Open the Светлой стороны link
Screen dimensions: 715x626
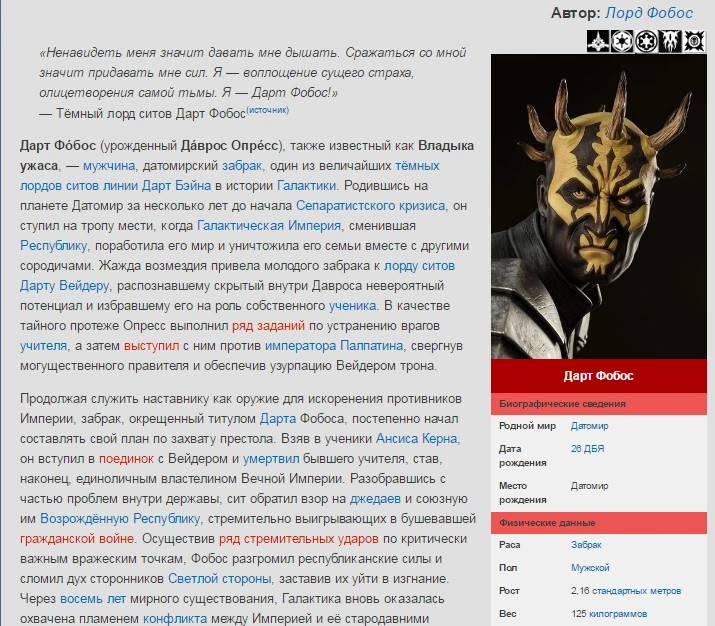tap(220, 579)
